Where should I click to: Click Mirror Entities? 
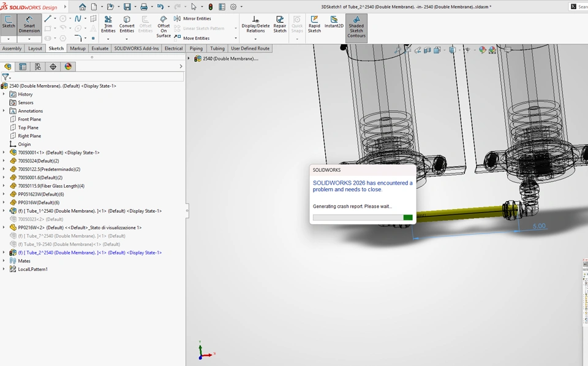tap(192, 18)
